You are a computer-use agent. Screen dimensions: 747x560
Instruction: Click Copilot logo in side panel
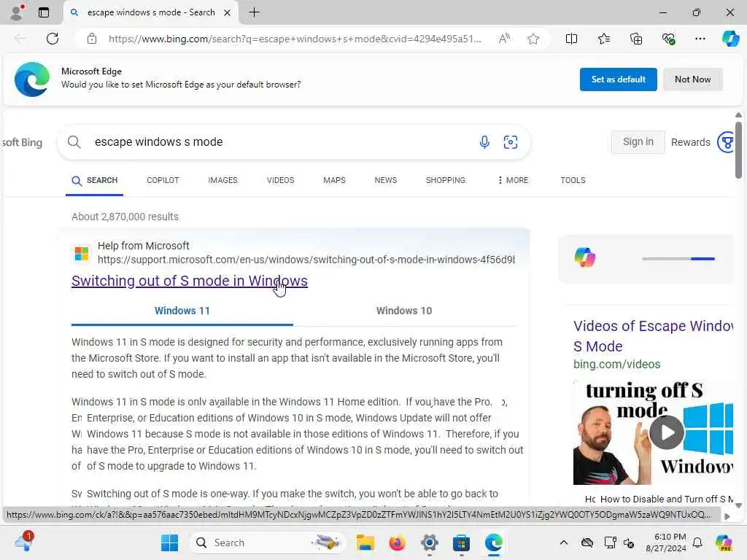point(584,257)
